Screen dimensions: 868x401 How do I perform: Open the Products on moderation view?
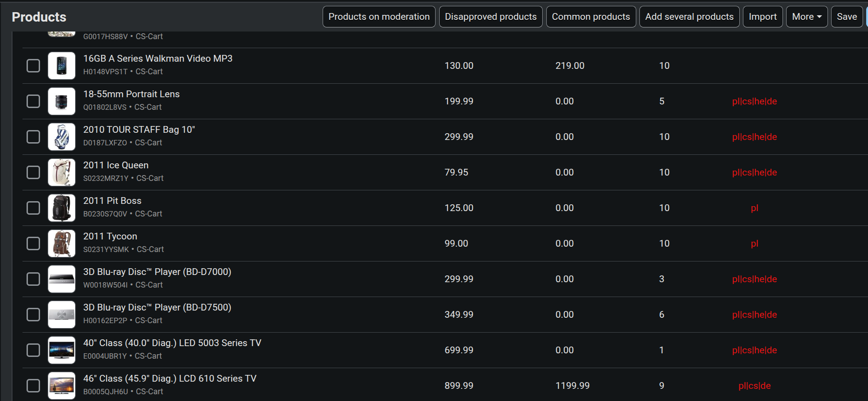click(x=379, y=17)
